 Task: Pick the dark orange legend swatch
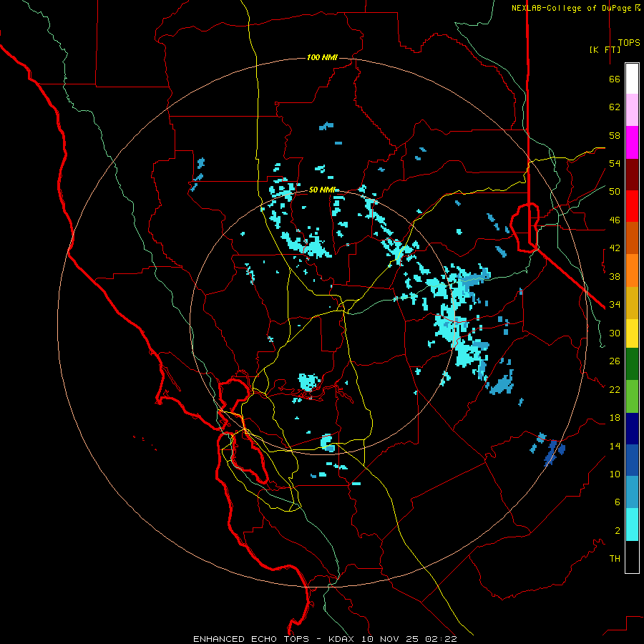click(x=632, y=238)
